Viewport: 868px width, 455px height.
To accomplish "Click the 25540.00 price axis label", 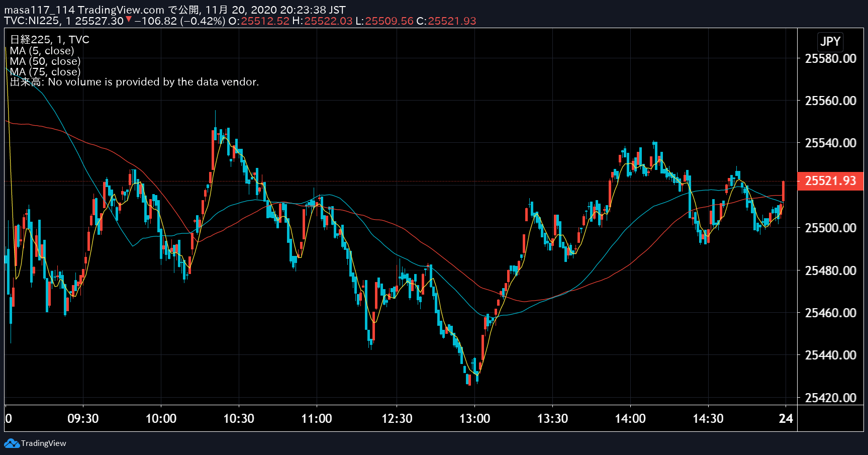I will click(x=830, y=143).
